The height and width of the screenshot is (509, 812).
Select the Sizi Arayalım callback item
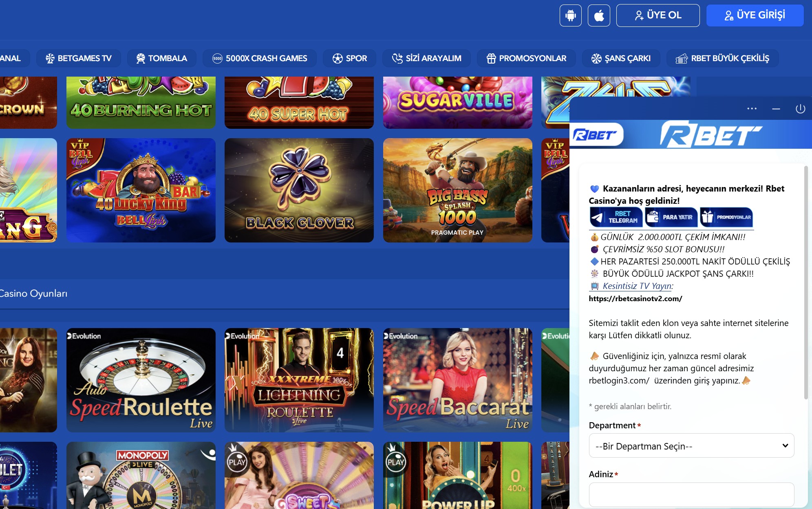click(426, 58)
